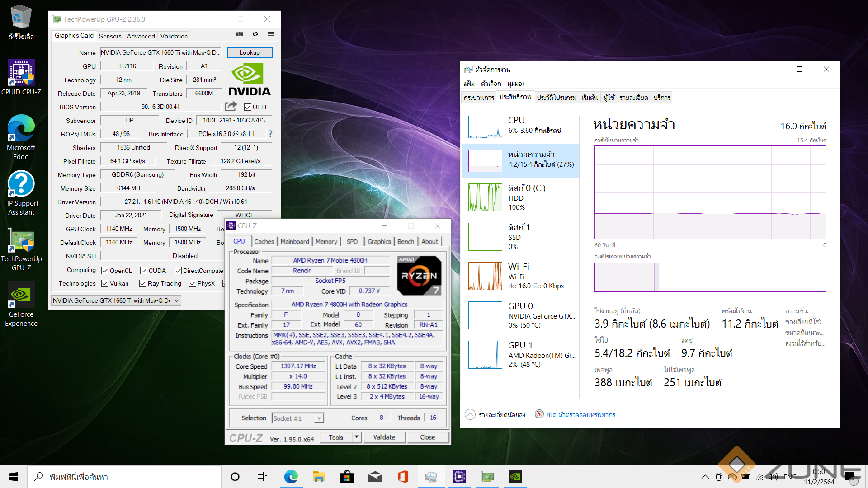Click GPU-Z screenshot camera icon
This screenshot has width=868, height=488.
coord(240,34)
